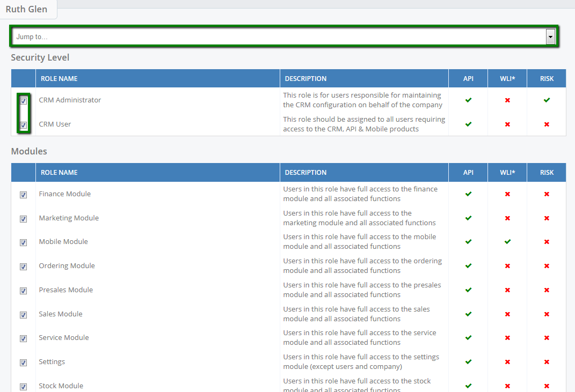Click the API checkmark icon for Service Module
The height and width of the screenshot is (392, 575).
tap(468, 337)
